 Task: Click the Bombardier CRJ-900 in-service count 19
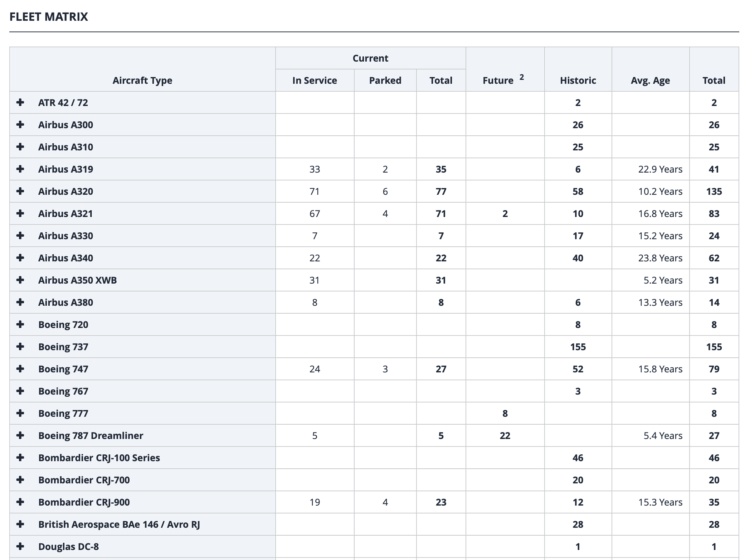pos(314,502)
